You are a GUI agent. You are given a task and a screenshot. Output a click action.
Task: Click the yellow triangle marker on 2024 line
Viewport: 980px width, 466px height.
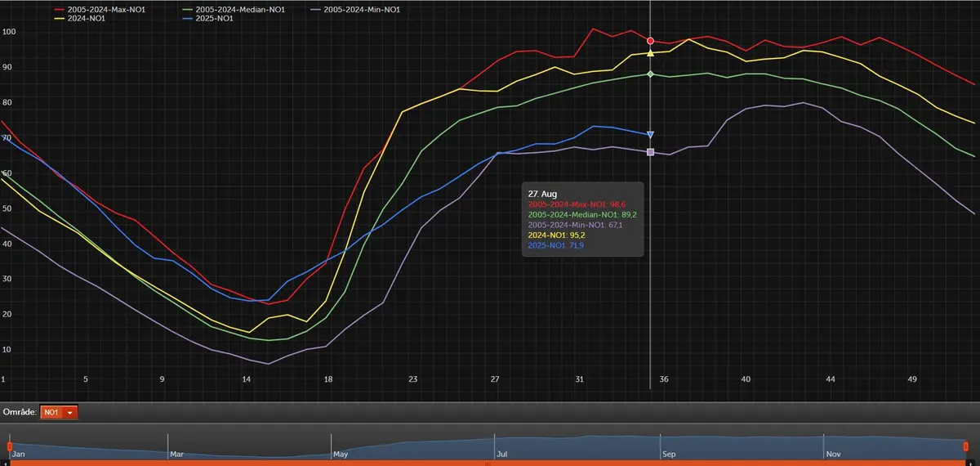pyautogui.click(x=650, y=53)
